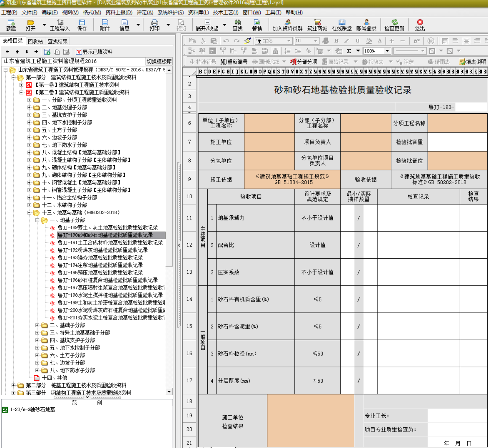Collapse the 十三、地基与基础 tree node
Image resolution: width=488 pixels, height=448 pixels.
pos(29,213)
